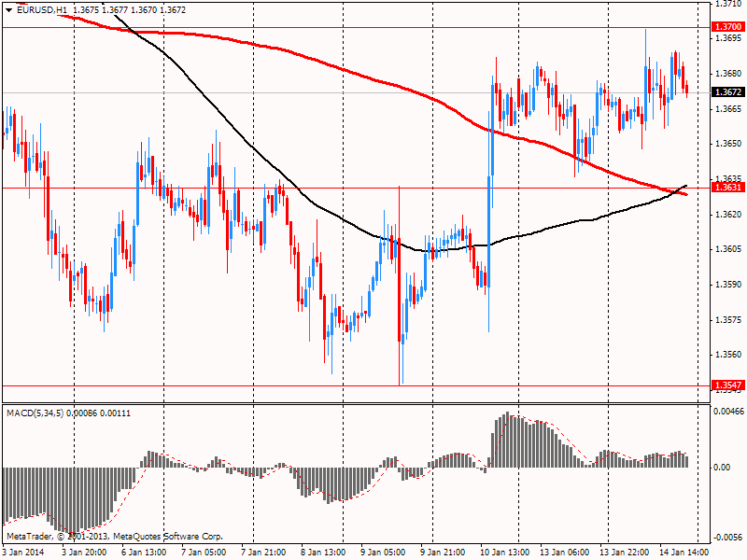Select the 14 Jan 14:00 time axis label
Screen dimensions: 747x560
[x=684, y=552]
